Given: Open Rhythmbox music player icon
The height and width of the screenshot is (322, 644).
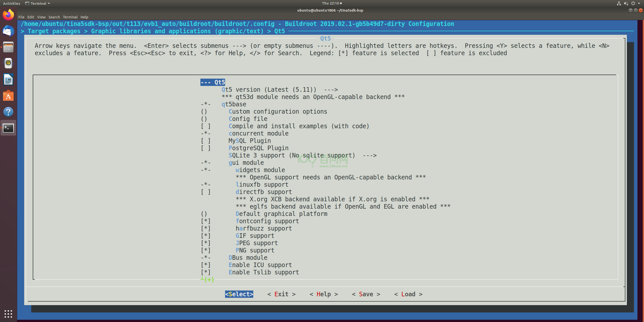Looking at the screenshot, I should point(8,63).
